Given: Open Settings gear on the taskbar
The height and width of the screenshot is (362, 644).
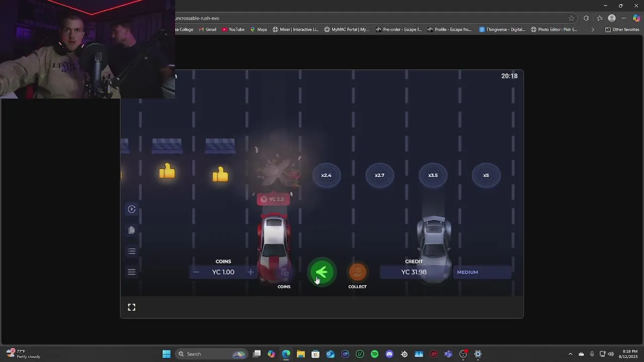Looking at the screenshot, I should tap(478, 354).
